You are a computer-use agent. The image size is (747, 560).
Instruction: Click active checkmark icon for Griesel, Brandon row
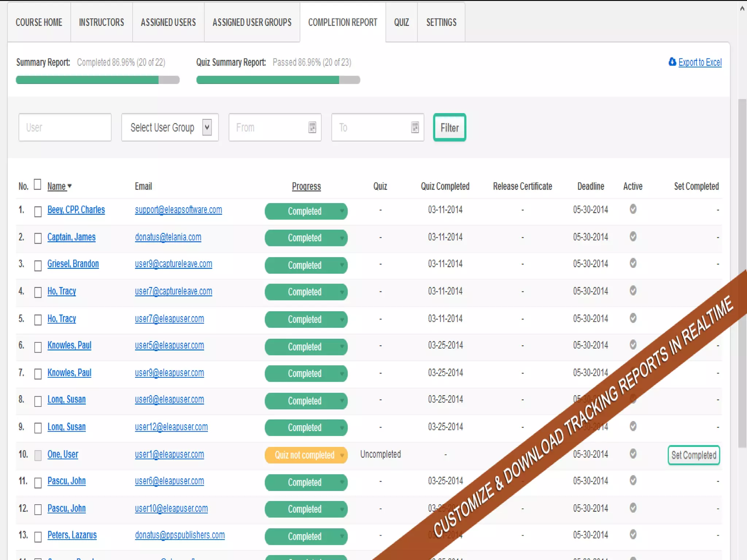click(x=633, y=263)
